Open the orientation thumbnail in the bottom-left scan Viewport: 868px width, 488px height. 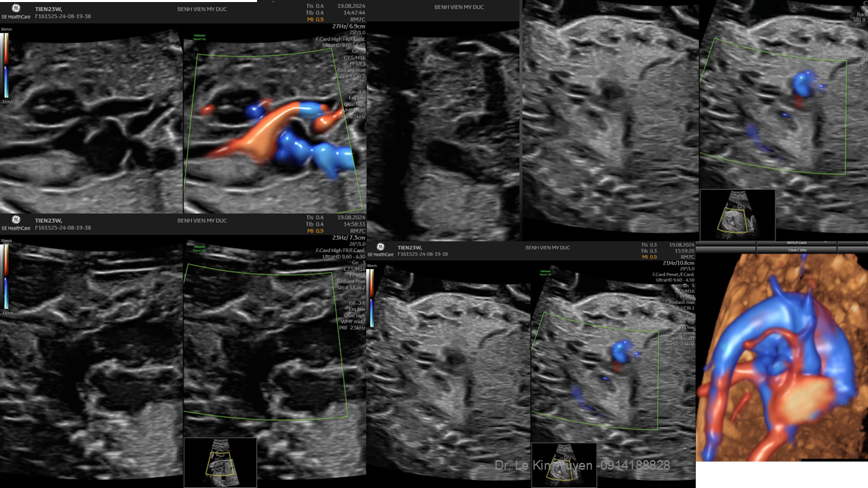220,462
